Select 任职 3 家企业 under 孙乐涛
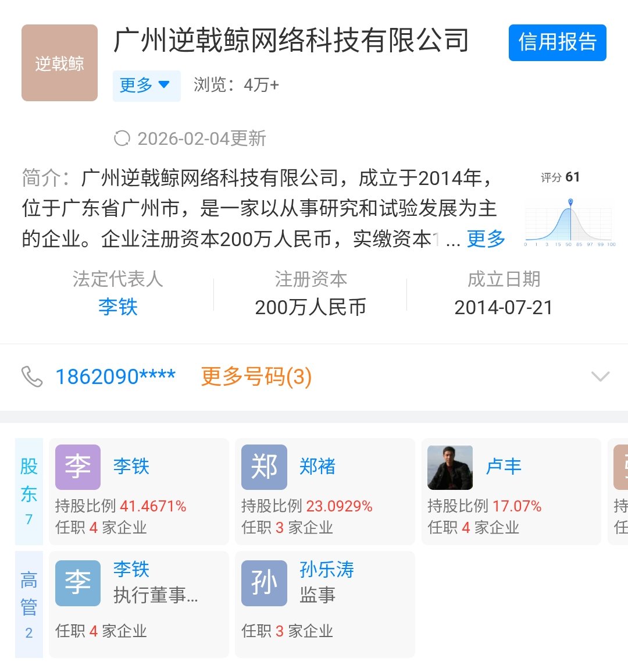 (287, 631)
